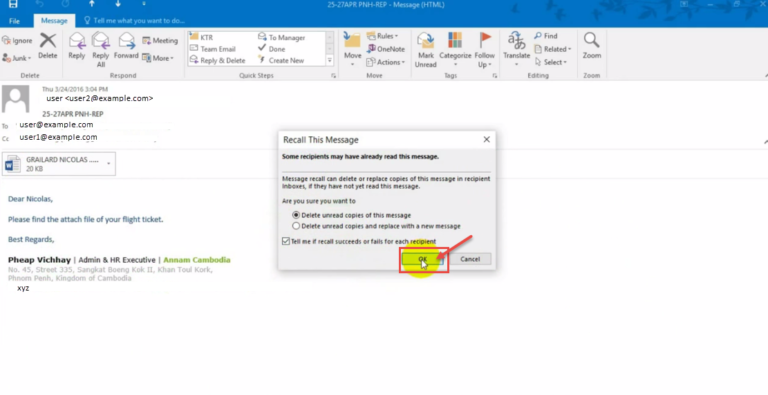Viewport: 768px width, 395px height.
Task: Switch to the Message tab
Action: coord(54,21)
